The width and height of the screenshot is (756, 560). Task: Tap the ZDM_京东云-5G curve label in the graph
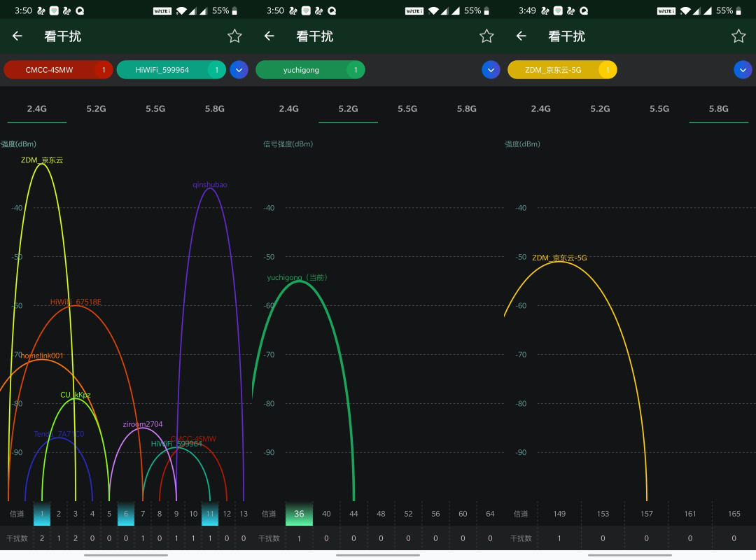coord(559,258)
